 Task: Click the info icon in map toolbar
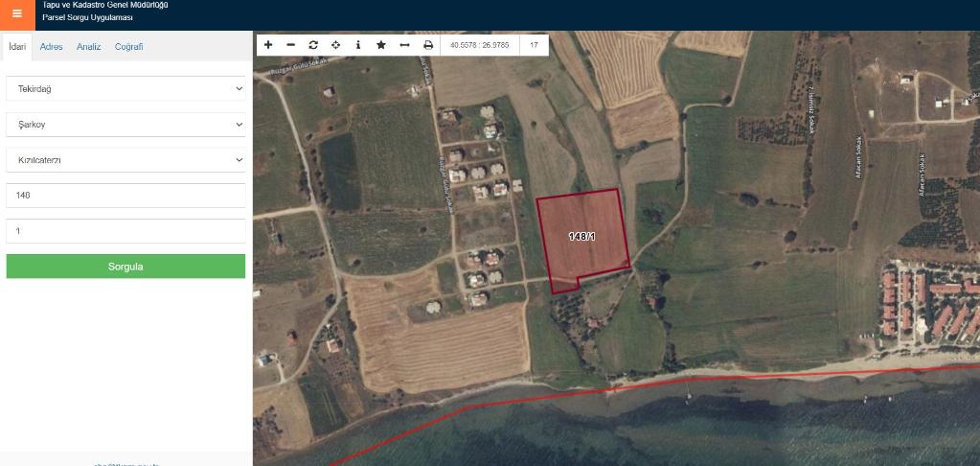[358, 45]
